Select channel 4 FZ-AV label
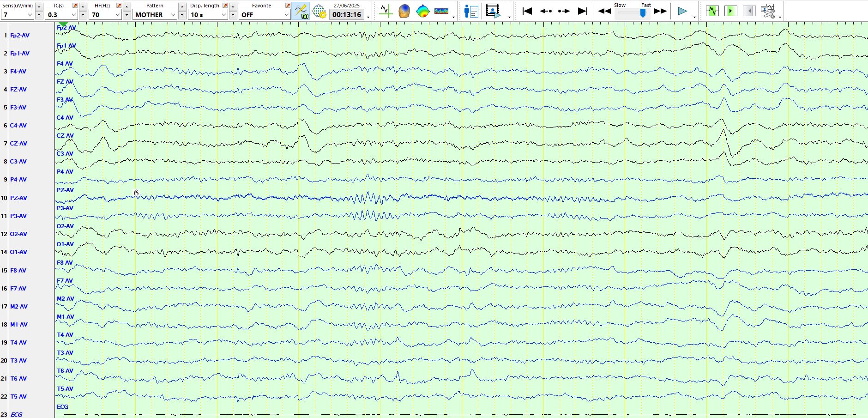This screenshot has width=868, height=418. pyautogui.click(x=18, y=90)
